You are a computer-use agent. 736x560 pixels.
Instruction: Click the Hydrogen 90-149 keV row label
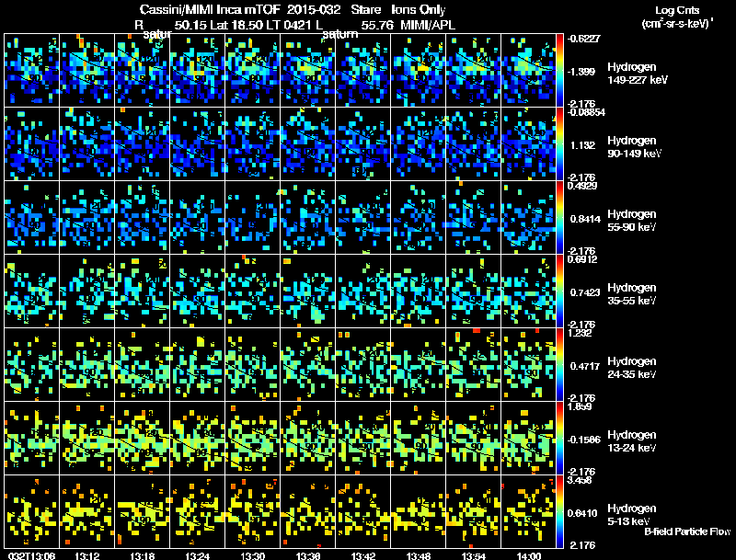(x=634, y=147)
